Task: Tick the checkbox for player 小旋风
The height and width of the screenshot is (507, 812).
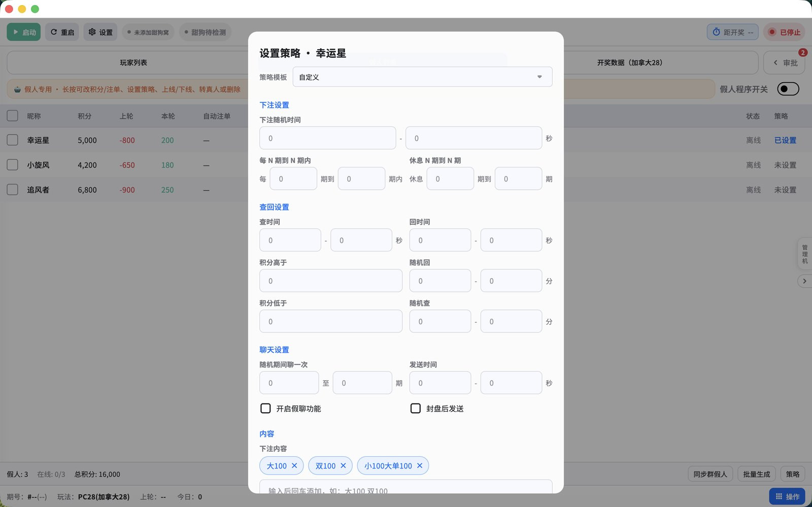Action: point(13,164)
